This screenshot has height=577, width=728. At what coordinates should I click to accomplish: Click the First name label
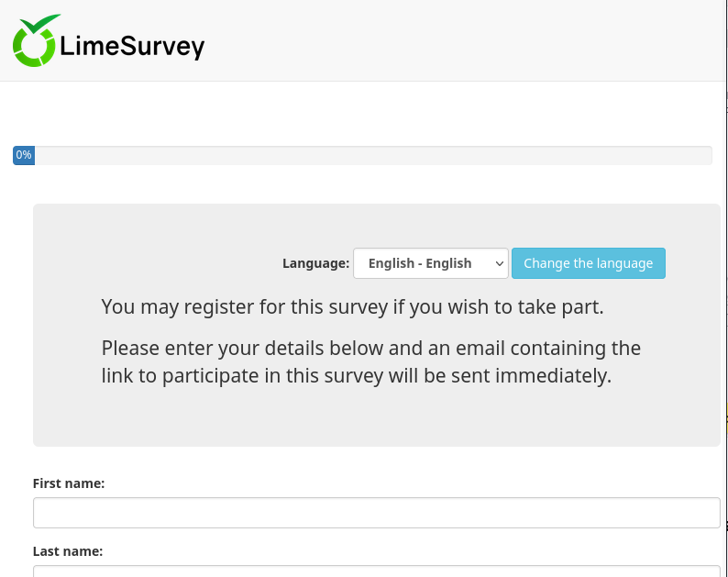pyautogui.click(x=69, y=483)
